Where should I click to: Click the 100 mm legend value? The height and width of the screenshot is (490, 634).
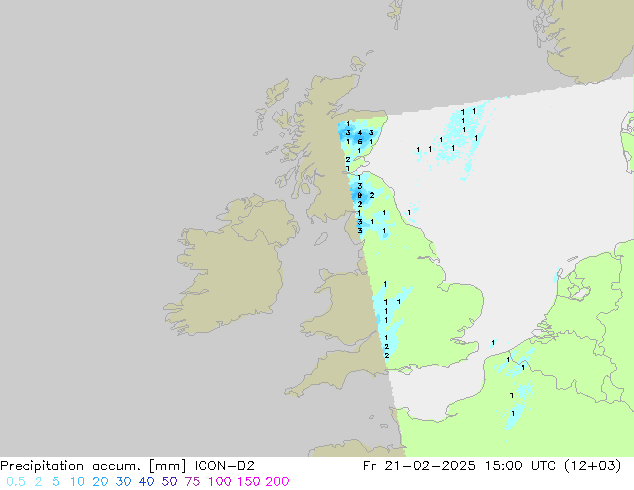220,482
